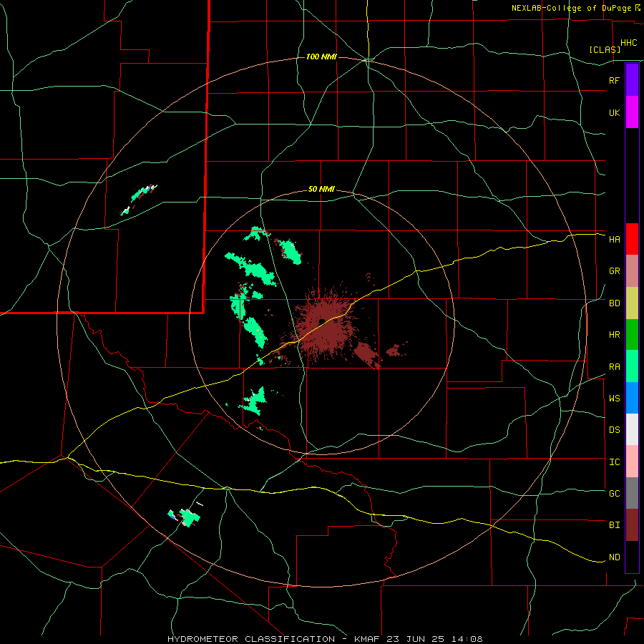Click the BI legend label
This screenshot has height=644, width=644.
tap(614, 525)
